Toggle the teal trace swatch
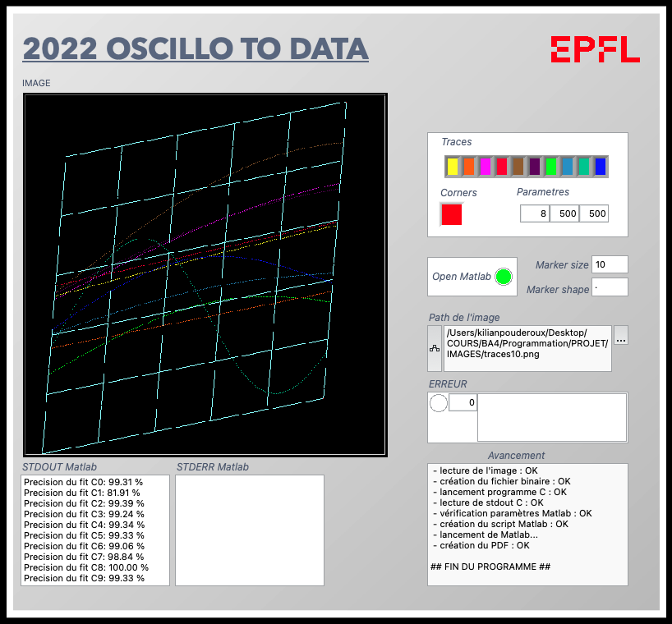The image size is (672, 624). click(582, 167)
